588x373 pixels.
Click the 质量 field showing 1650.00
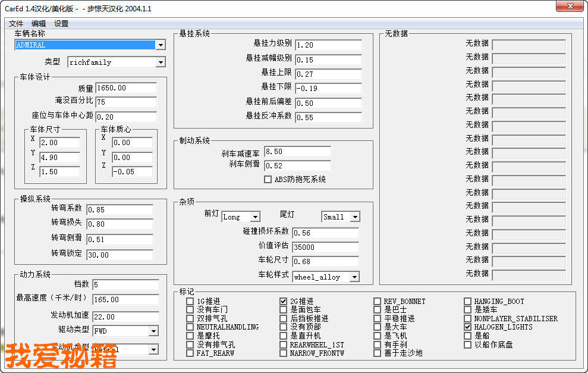coord(125,88)
